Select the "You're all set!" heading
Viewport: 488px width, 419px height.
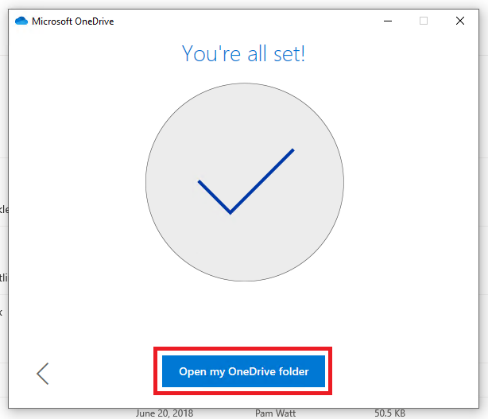pos(243,53)
